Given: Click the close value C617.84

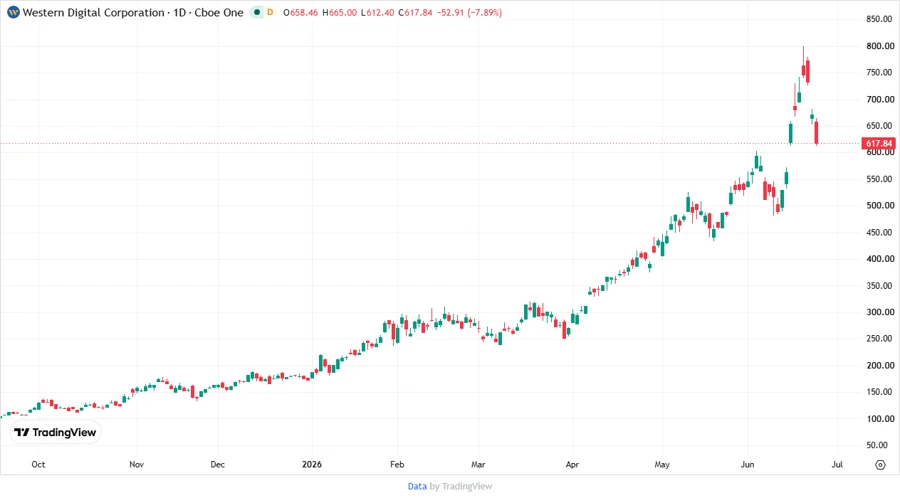Looking at the screenshot, I should pyautogui.click(x=415, y=12).
